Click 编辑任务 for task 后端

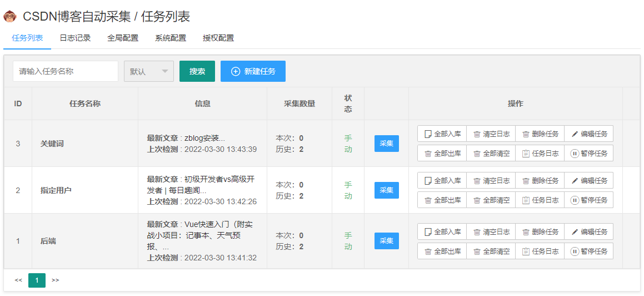[588, 231]
